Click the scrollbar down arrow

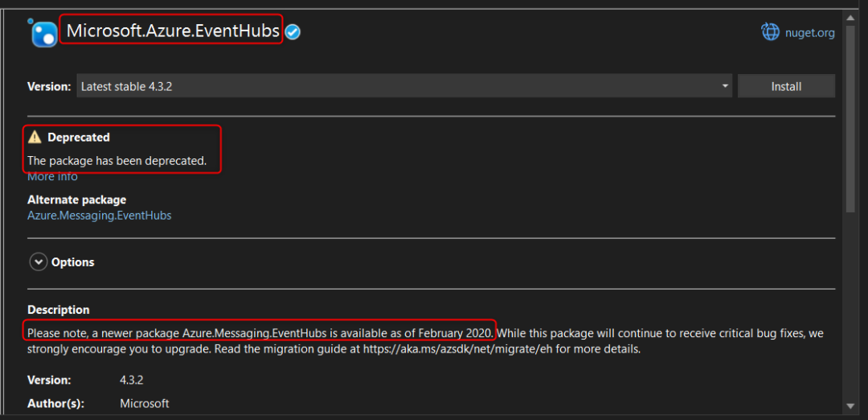pos(850,406)
